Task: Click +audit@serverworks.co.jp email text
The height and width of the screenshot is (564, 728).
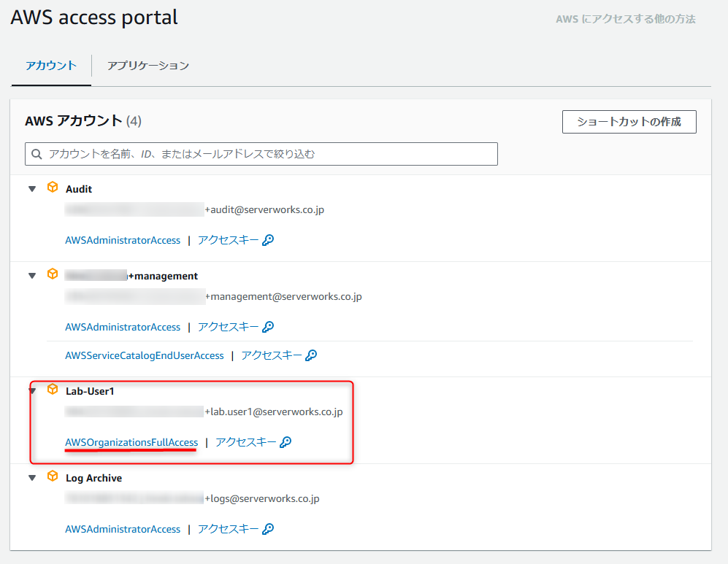Action: click(264, 209)
